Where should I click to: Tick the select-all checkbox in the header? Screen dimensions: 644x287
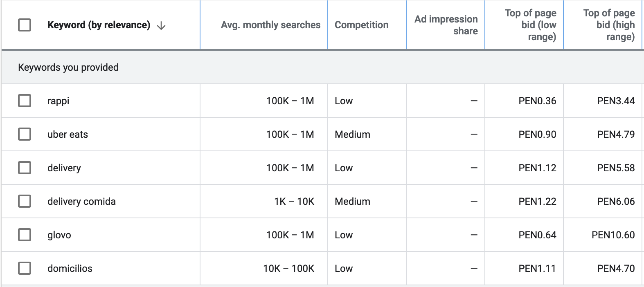(25, 25)
